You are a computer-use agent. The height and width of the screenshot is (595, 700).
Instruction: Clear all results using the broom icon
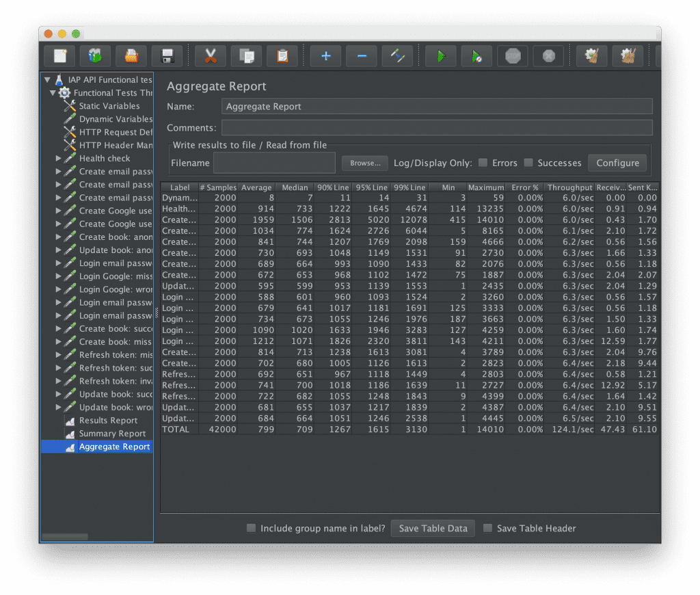click(x=628, y=56)
